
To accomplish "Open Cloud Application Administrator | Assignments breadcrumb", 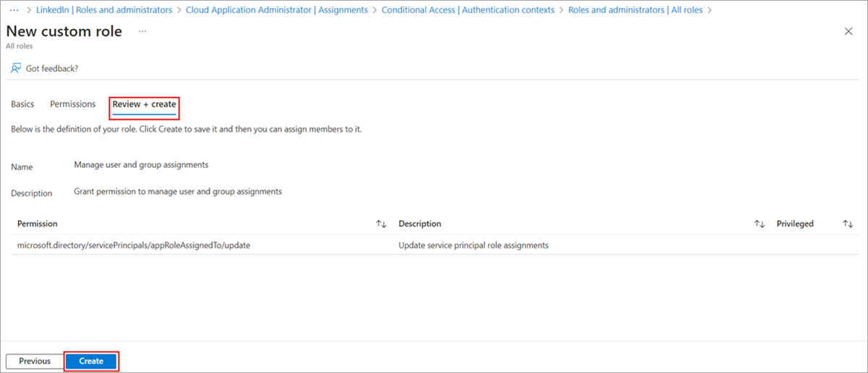I will (x=277, y=10).
